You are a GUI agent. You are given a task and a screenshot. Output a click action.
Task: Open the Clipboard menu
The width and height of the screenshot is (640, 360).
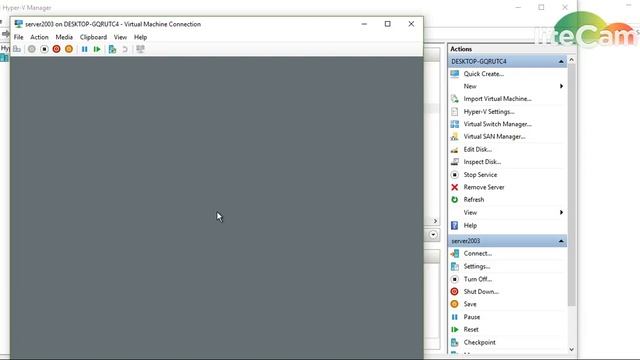tap(93, 37)
